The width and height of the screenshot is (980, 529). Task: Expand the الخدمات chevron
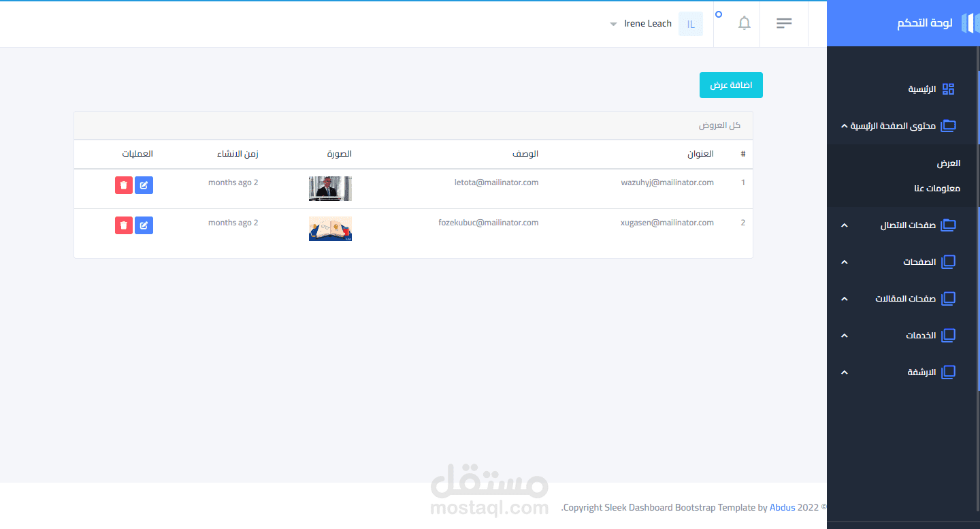click(844, 336)
